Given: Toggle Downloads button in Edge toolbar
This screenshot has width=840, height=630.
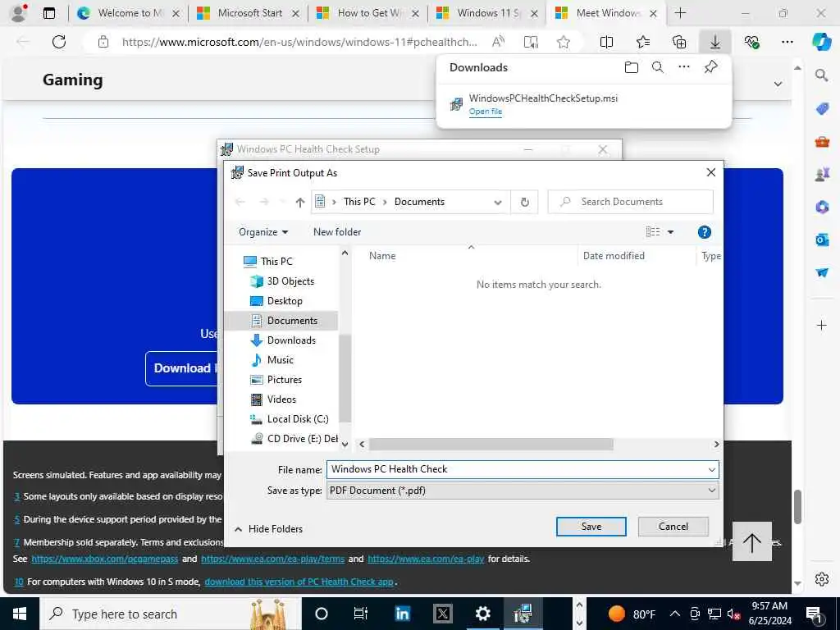Looking at the screenshot, I should pos(715,42).
